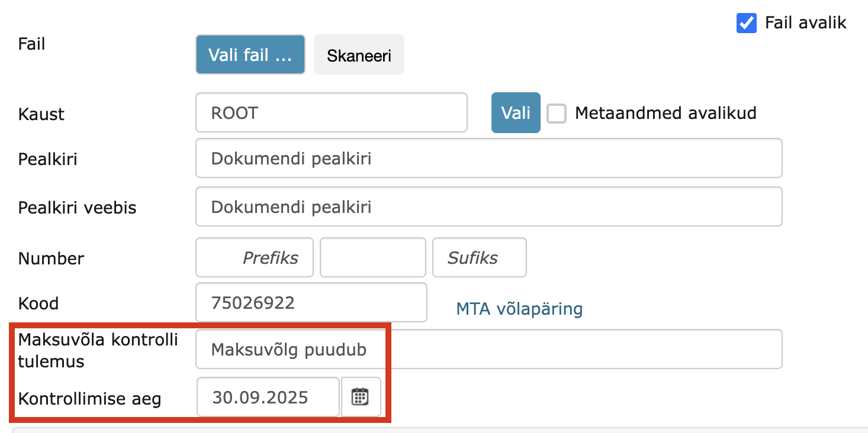The width and height of the screenshot is (868, 433).
Task: Click the Skaneeri button
Action: pos(358,54)
